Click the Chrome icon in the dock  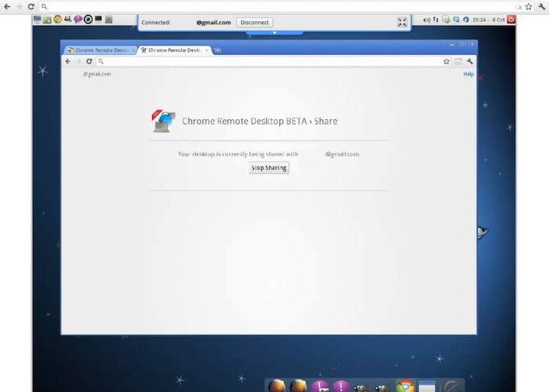405,386
